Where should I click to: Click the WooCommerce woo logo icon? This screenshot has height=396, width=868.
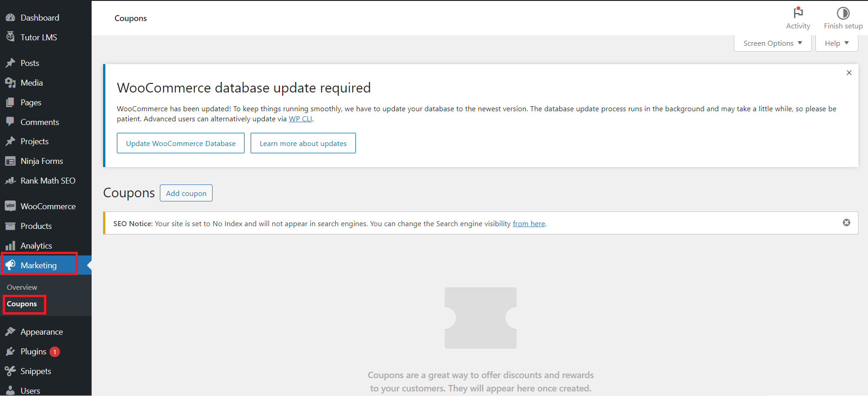pyautogui.click(x=10, y=206)
